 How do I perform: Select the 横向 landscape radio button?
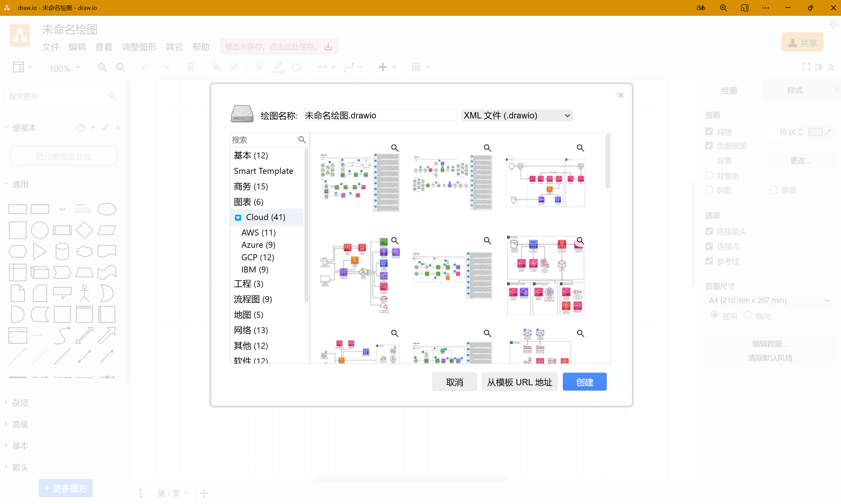(747, 315)
